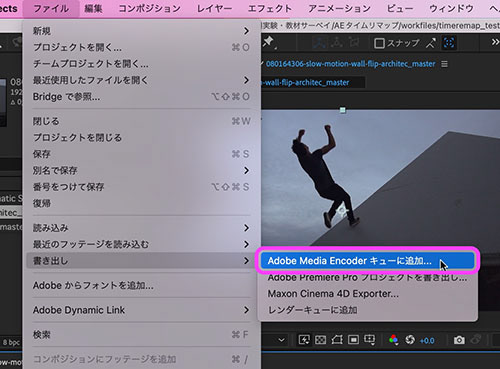Choose Adobe からフォントを追加... menu item

[x=142, y=285]
